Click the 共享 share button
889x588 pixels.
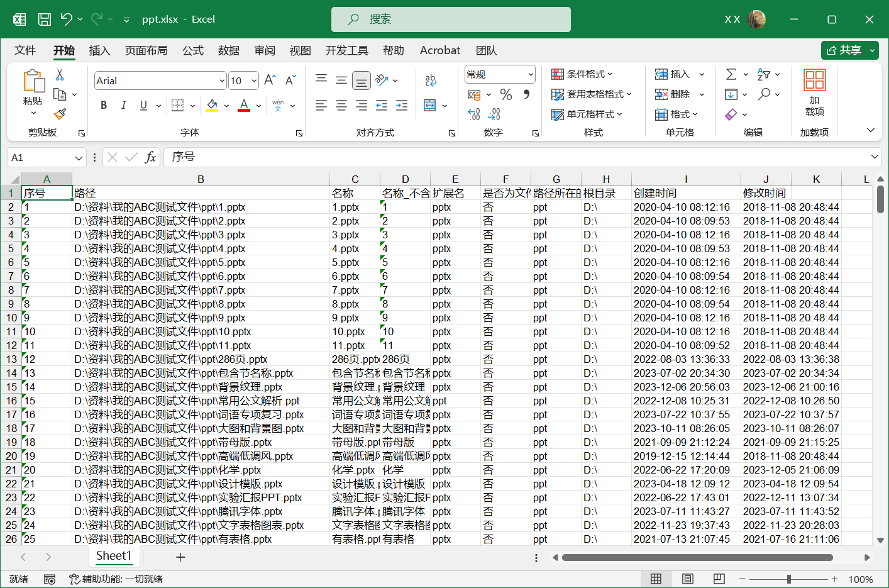(844, 50)
